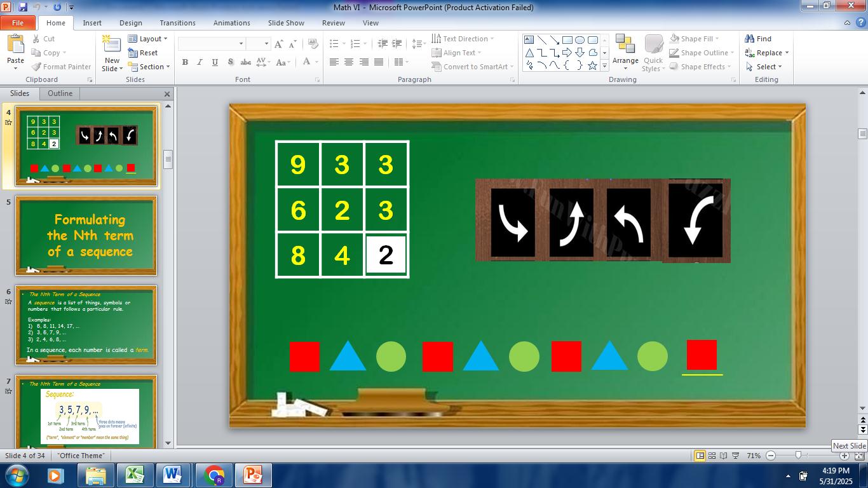
Task: Click the Decrease Font Size icon
Action: [x=293, y=44]
